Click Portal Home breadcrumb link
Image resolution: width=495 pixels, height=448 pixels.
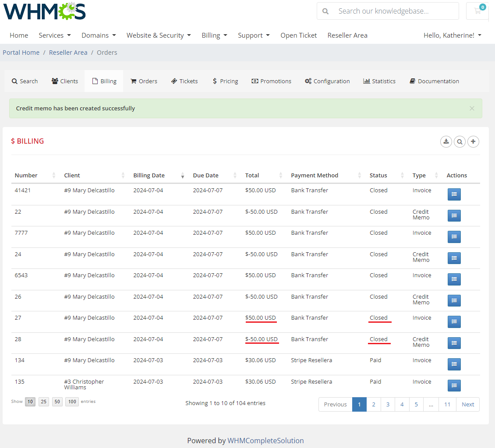click(21, 53)
